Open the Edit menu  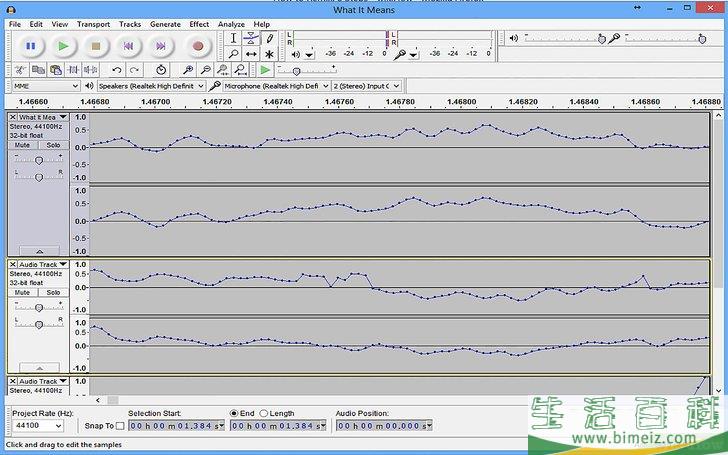point(36,24)
